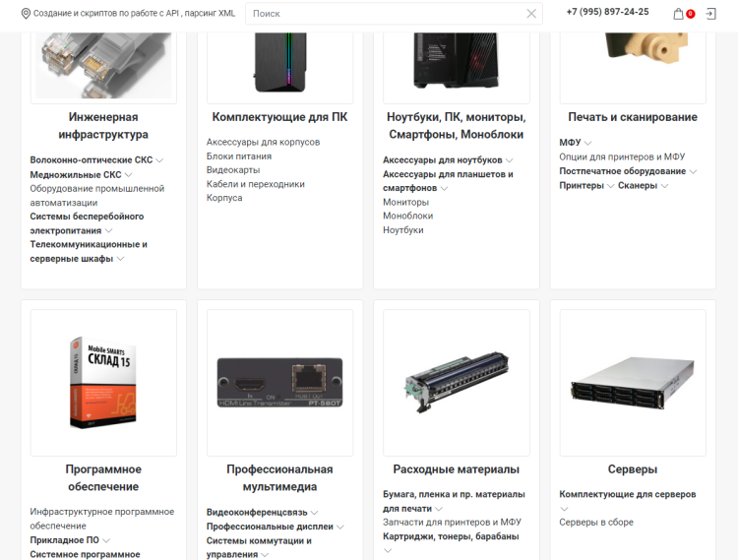Click the login arrow icon in header

coord(710,14)
